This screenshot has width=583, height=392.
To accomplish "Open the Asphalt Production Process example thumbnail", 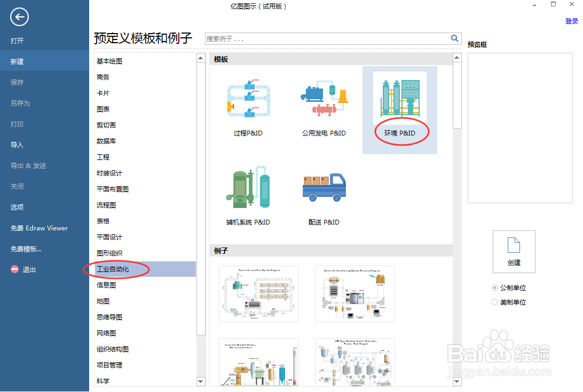I will tap(354, 362).
